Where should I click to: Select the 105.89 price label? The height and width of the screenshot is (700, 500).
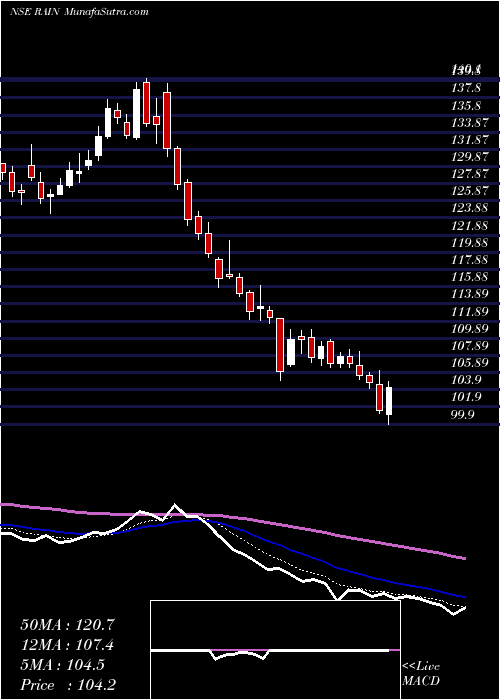(x=469, y=362)
